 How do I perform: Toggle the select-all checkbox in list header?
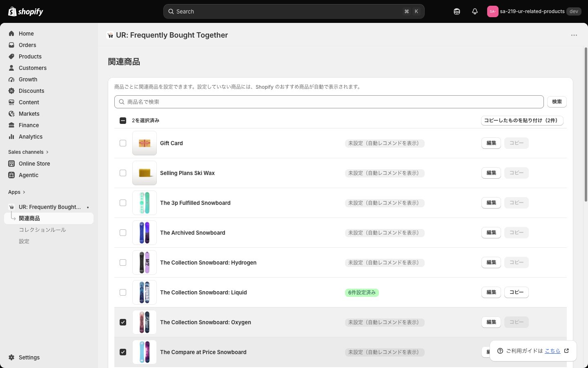tap(123, 121)
